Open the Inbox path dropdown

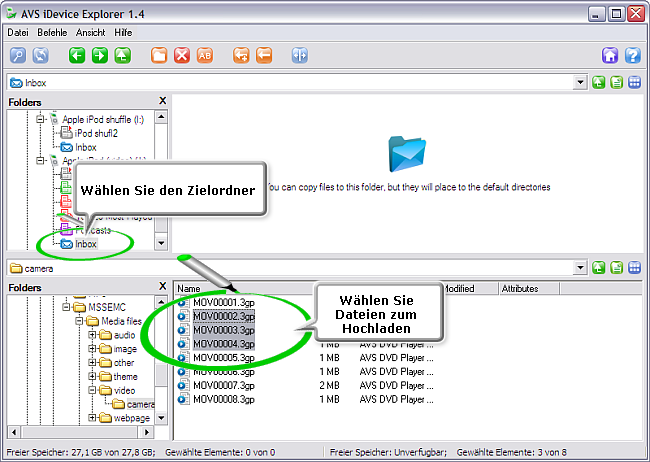(x=580, y=83)
